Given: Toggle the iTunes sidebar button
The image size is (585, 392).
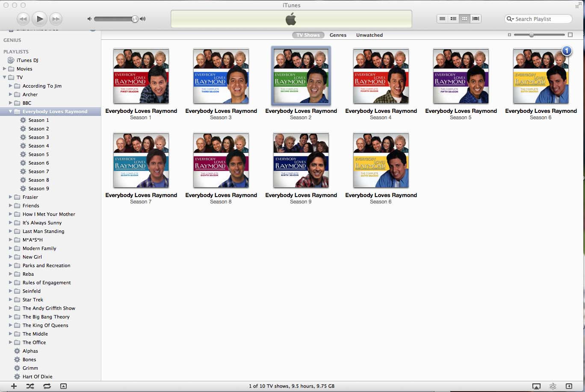Looking at the screenshot, I should (569, 386).
